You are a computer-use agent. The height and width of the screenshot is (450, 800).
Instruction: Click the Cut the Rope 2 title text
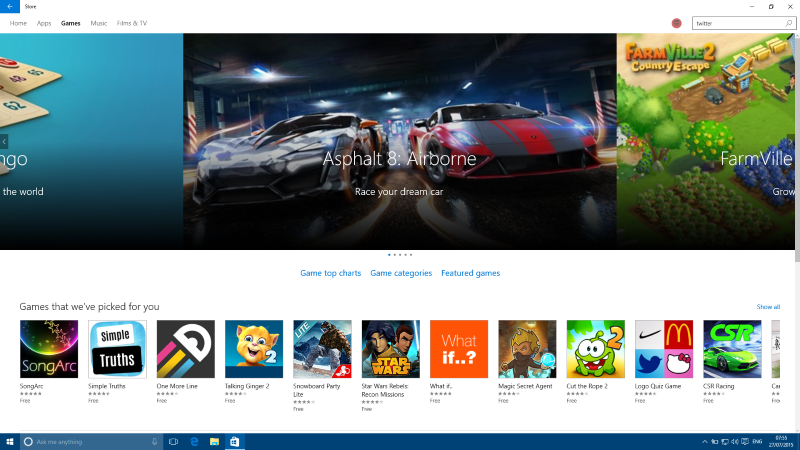pyautogui.click(x=587, y=386)
